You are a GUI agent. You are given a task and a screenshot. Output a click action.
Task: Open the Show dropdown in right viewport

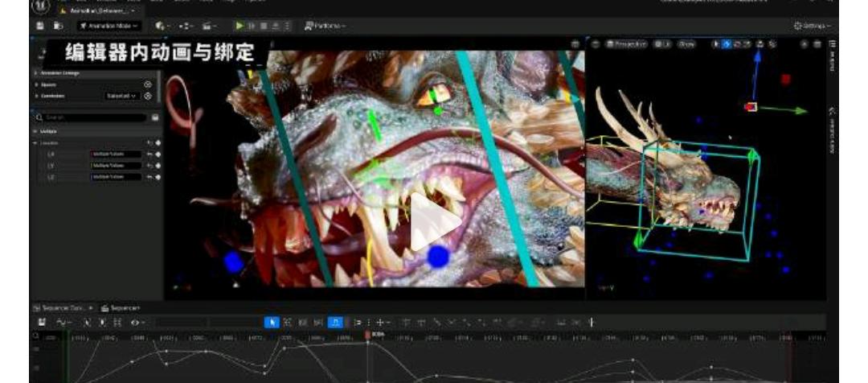coord(687,44)
